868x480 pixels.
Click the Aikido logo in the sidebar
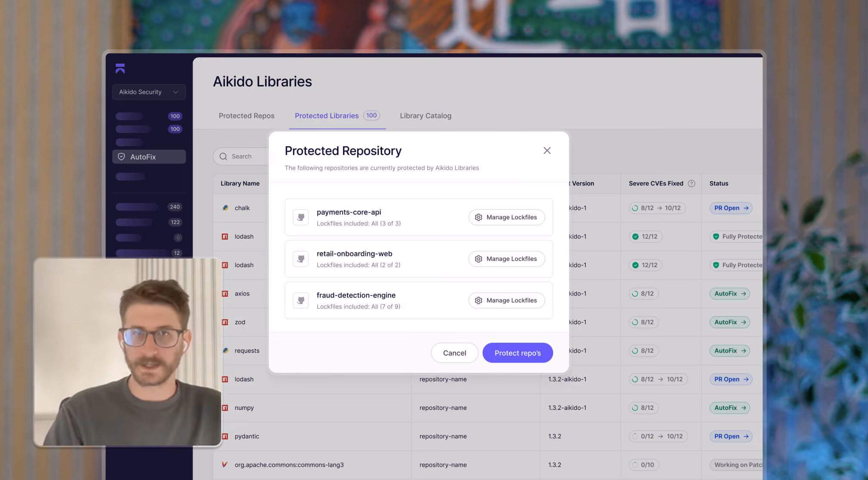coord(120,68)
